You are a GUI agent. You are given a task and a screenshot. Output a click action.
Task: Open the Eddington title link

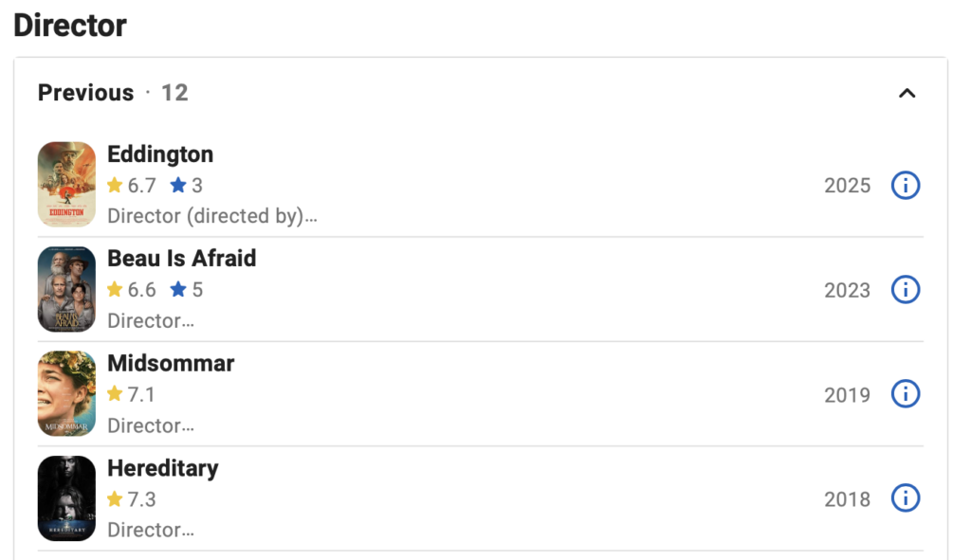pos(160,154)
